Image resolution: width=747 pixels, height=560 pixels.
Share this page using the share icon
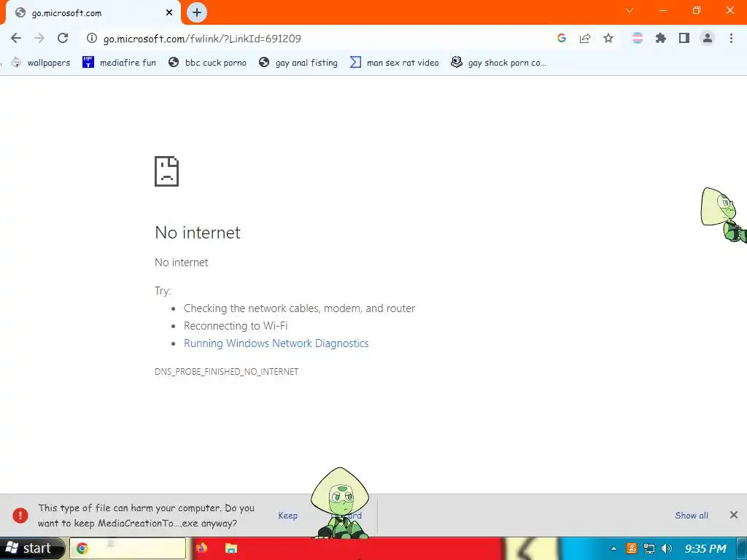click(x=585, y=39)
